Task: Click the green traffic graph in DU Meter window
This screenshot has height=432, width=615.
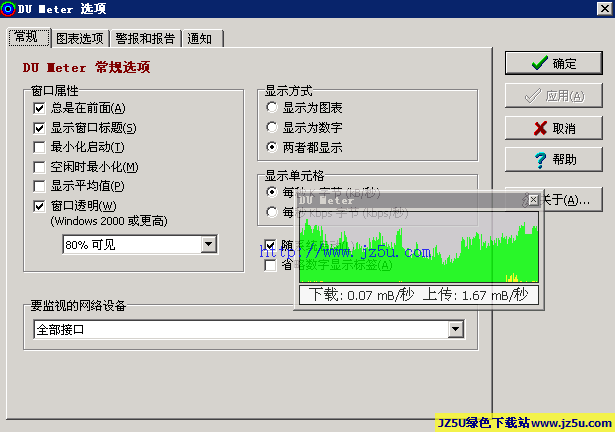Action: (418, 247)
